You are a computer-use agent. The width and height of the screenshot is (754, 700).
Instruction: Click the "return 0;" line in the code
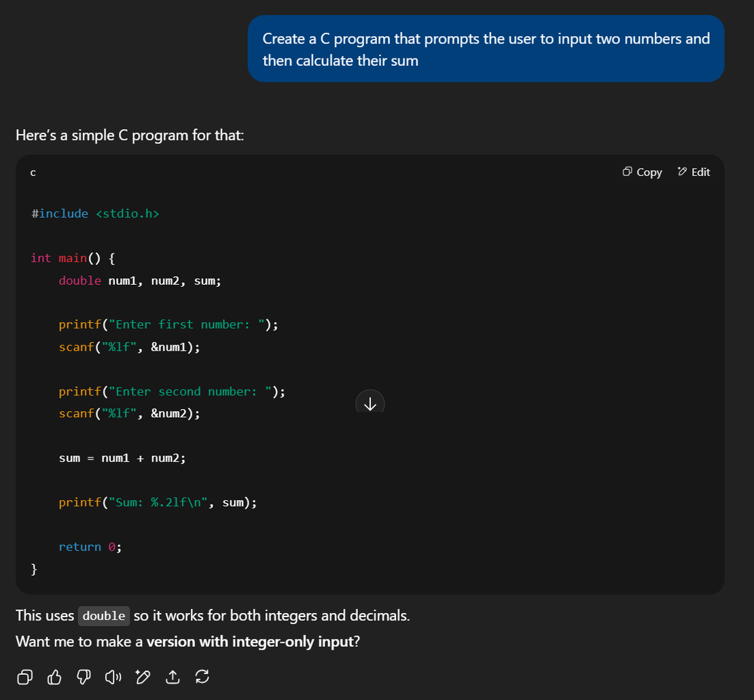90,547
